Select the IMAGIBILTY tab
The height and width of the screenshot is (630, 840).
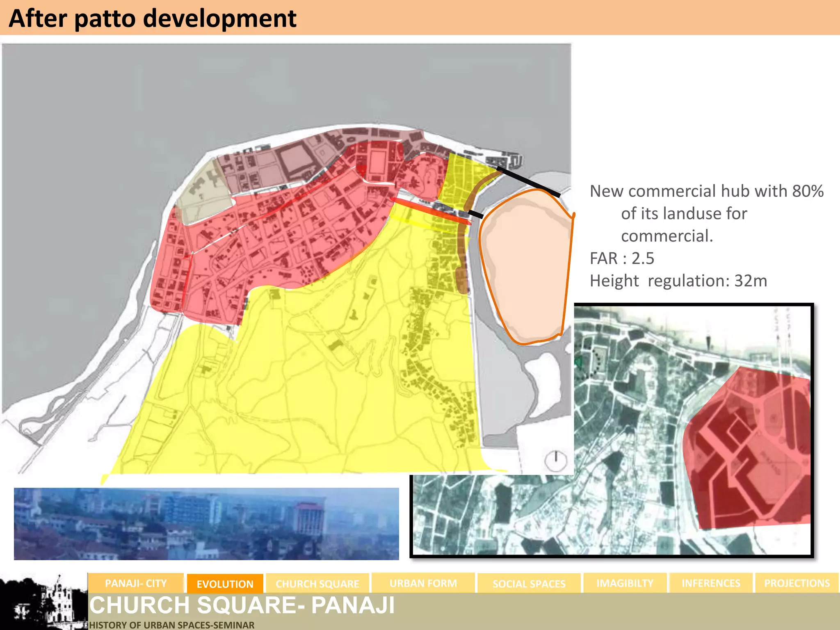click(x=625, y=583)
